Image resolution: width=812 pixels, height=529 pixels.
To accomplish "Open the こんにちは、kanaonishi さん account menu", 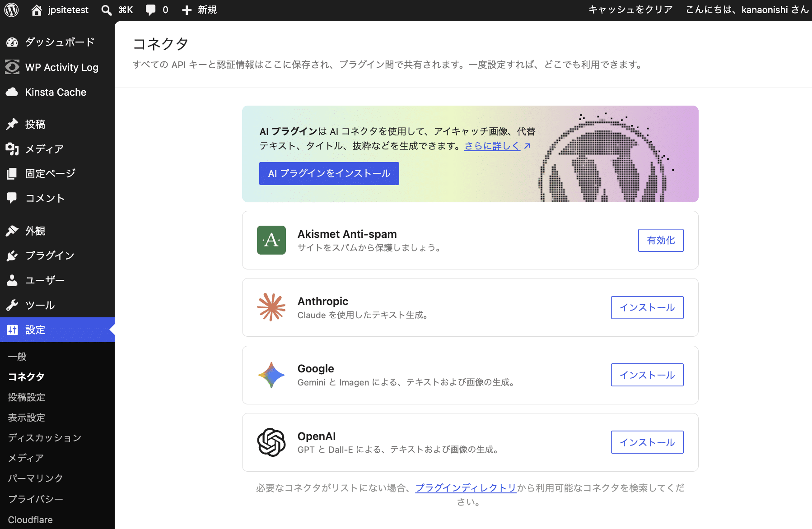I will [747, 10].
